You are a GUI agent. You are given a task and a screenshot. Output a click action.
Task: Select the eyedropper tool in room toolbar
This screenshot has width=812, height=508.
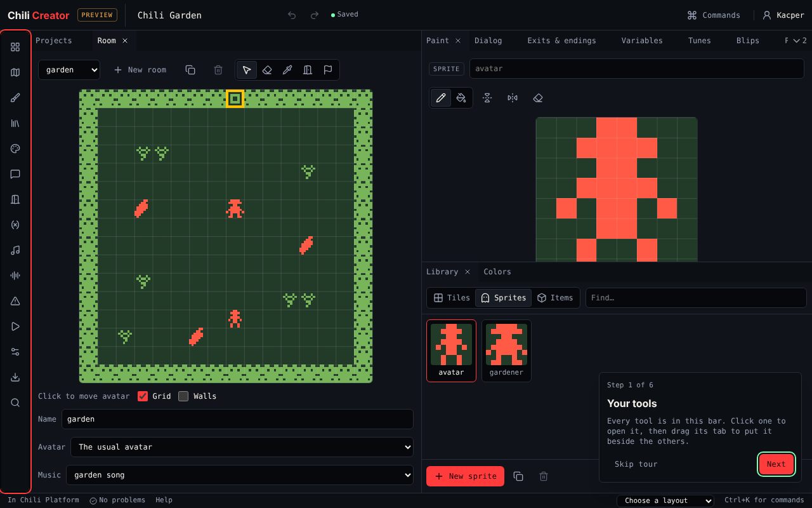coord(287,70)
